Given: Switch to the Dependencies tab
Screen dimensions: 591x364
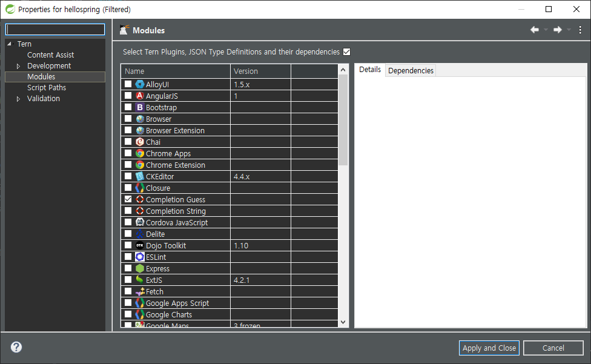Looking at the screenshot, I should pos(411,70).
